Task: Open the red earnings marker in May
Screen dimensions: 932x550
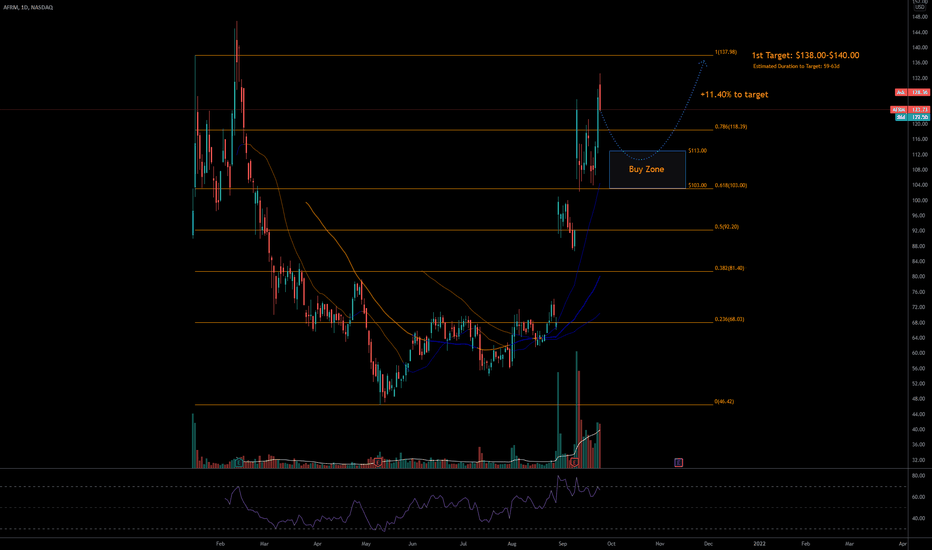Action: [x=378, y=462]
